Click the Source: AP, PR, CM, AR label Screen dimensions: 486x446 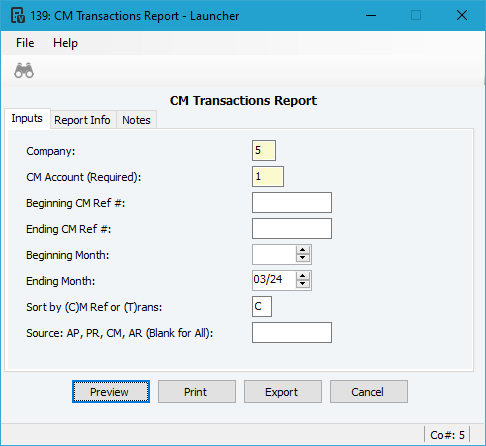click(119, 333)
